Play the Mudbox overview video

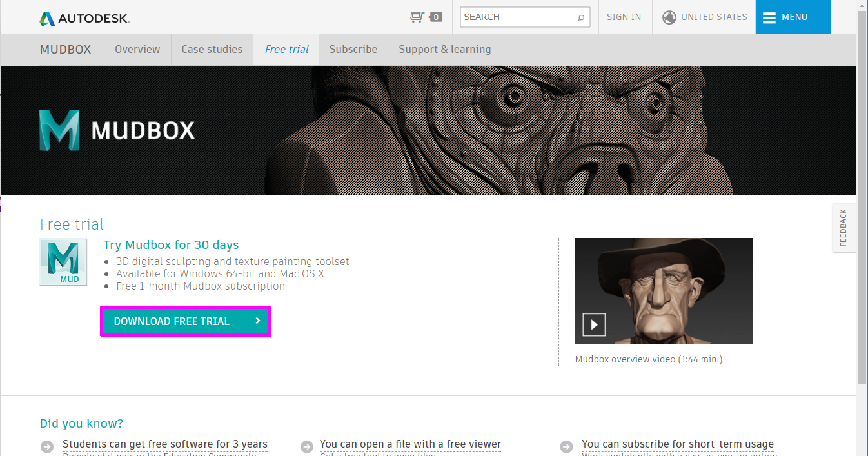(x=594, y=324)
